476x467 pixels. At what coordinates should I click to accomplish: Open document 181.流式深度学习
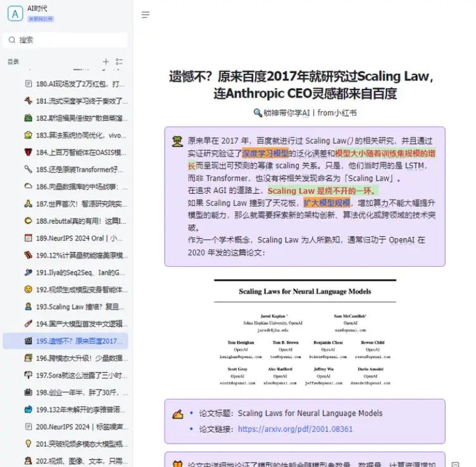click(65, 101)
